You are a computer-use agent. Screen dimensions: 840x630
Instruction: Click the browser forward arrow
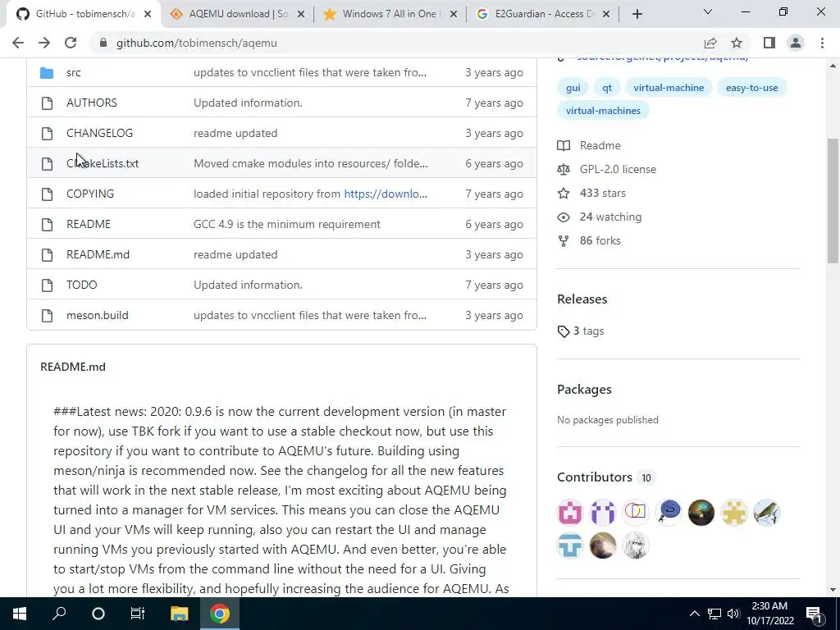coord(44,43)
